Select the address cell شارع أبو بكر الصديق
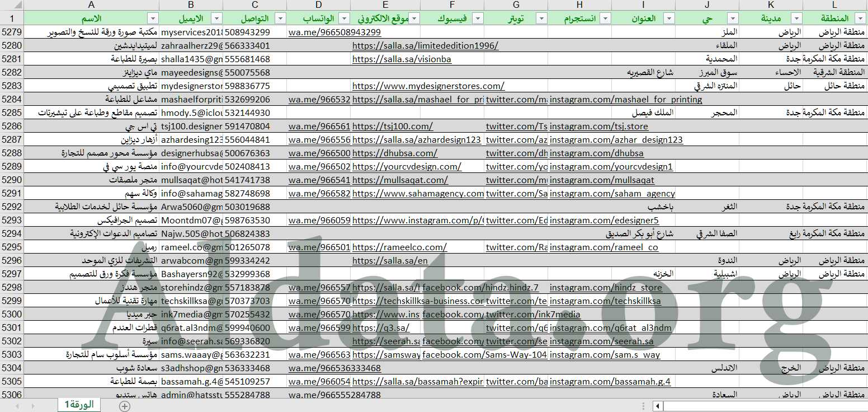 pyautogui.click(x=644, y=234)
